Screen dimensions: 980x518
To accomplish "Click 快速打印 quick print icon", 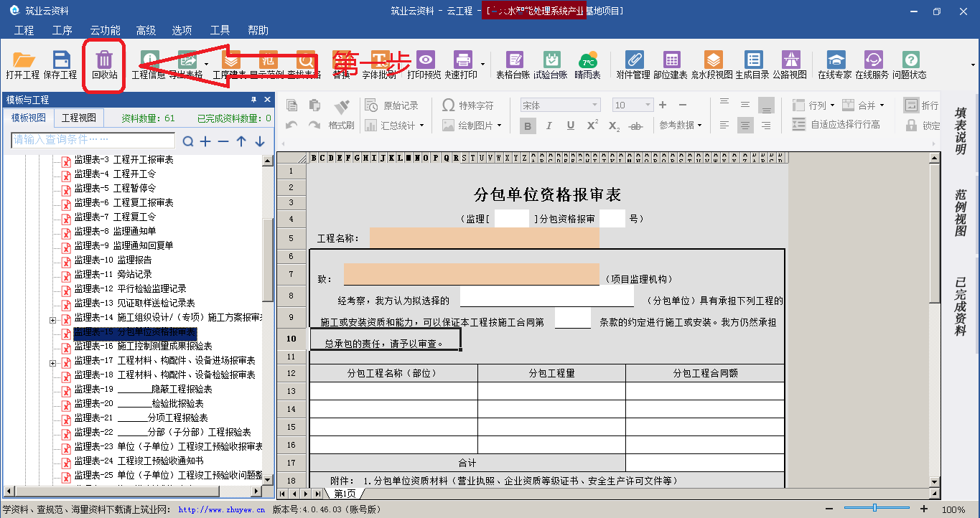I will [x=461, y=65].
